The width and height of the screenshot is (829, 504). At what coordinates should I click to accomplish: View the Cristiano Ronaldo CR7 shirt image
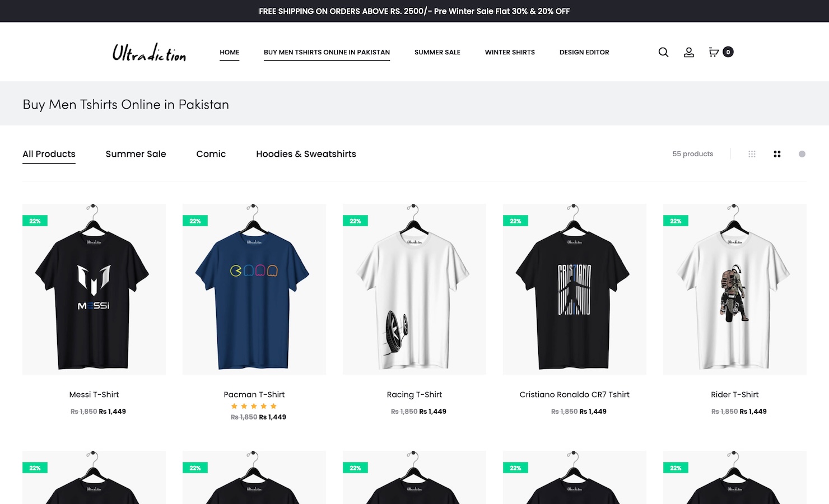(575, 289)
